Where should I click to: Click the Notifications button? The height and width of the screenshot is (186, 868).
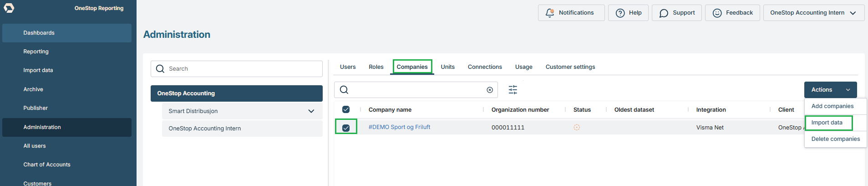coord(571,13)
